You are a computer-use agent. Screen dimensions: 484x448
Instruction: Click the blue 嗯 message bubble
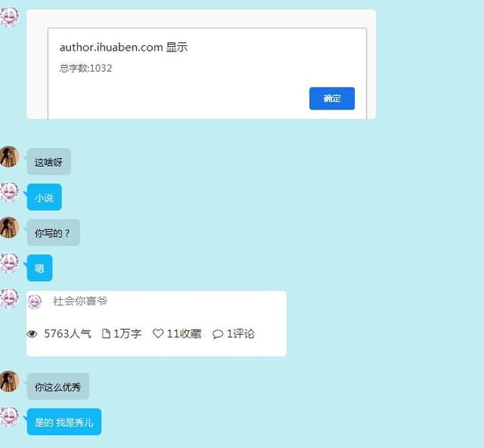tap(39, 268)
